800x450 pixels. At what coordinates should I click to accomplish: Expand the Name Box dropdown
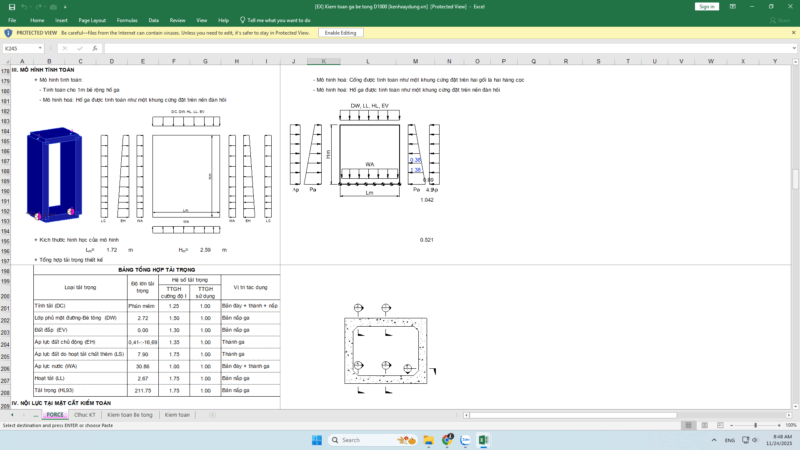pyautogui.click(x=40, y=48)
